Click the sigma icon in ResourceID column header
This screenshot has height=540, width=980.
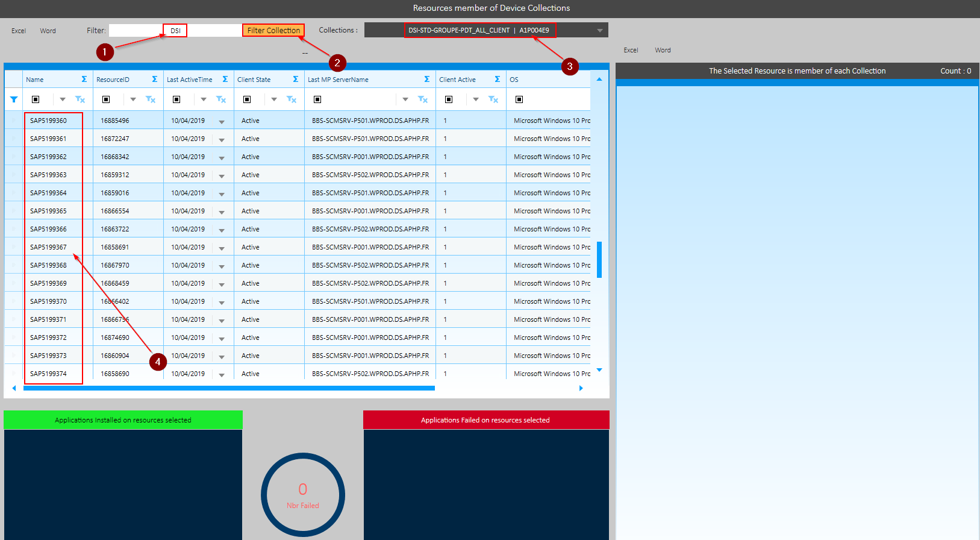155,79
